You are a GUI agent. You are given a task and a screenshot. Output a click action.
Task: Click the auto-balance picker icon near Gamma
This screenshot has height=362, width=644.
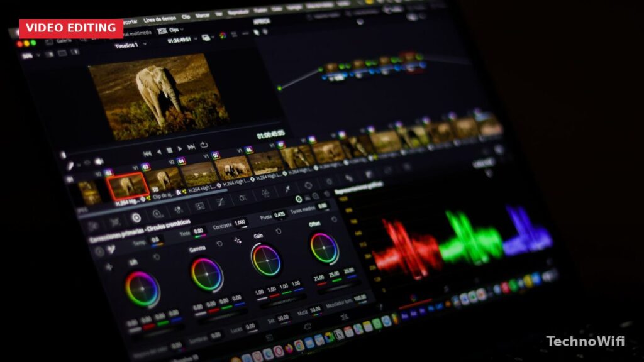click(237, 240)
